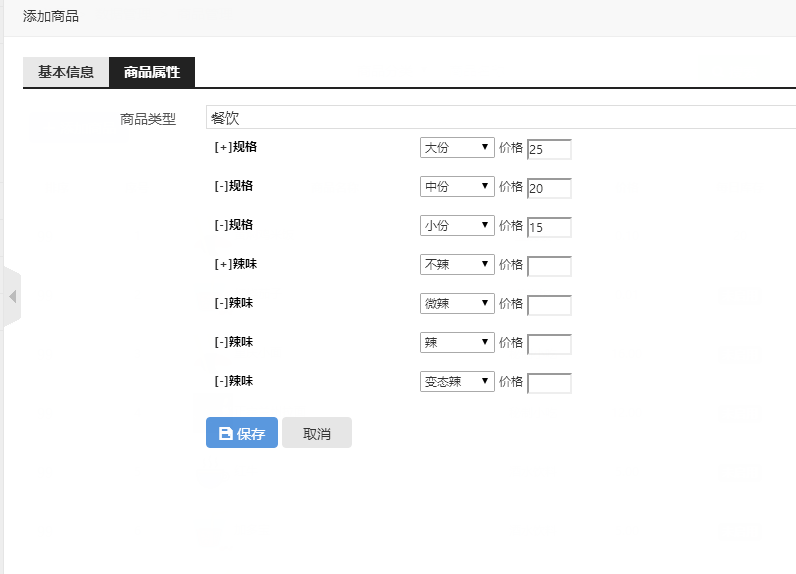Focus the empty price field next to 辣
Screen dimensions: 796x574
click(x=549, y=345)
